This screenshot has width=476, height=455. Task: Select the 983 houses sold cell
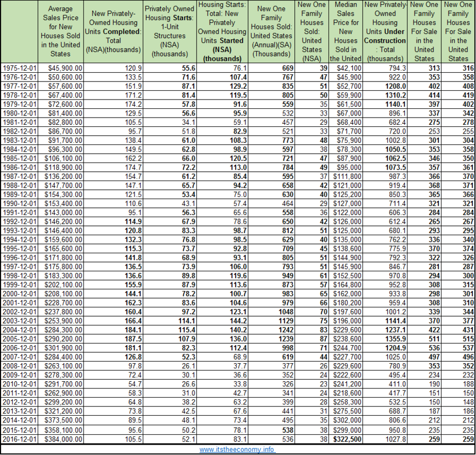pyautogui.click(x=271, y=294)
